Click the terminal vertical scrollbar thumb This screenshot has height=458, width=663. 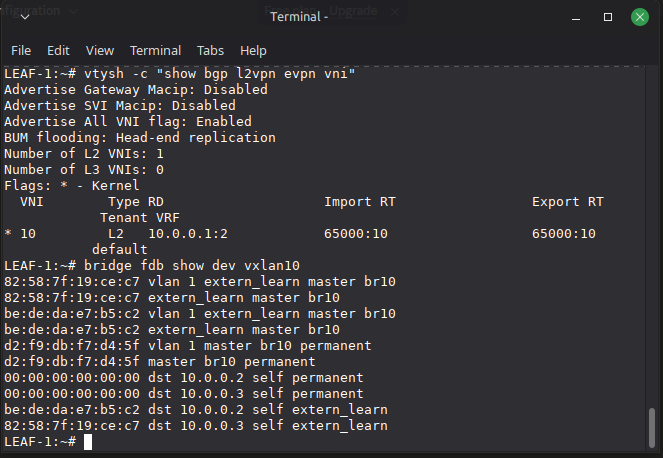pos(652,427)
